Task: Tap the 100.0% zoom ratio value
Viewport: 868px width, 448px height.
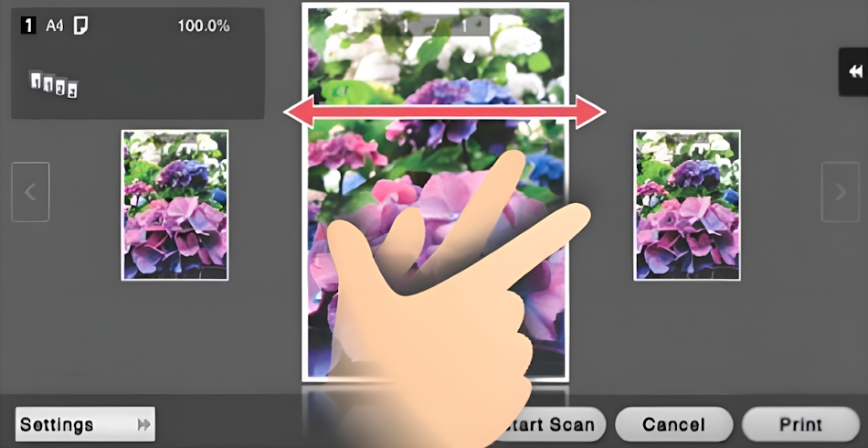Action: 204,26
